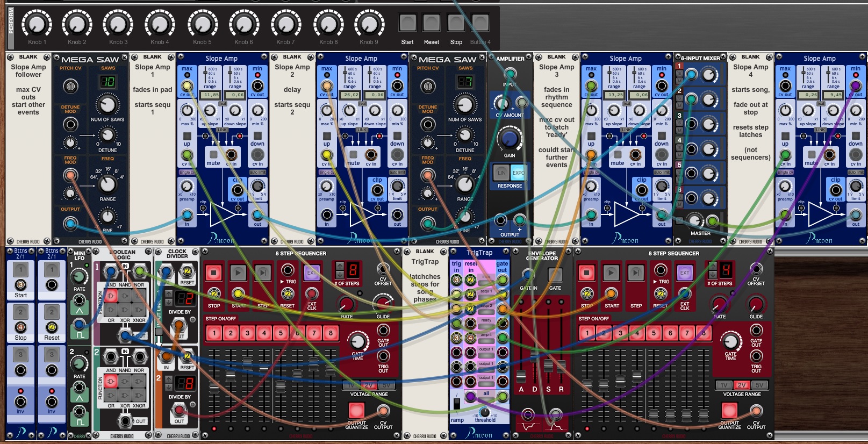
Task: Toggle step 3 on the left sequencer
Action: 247,333
